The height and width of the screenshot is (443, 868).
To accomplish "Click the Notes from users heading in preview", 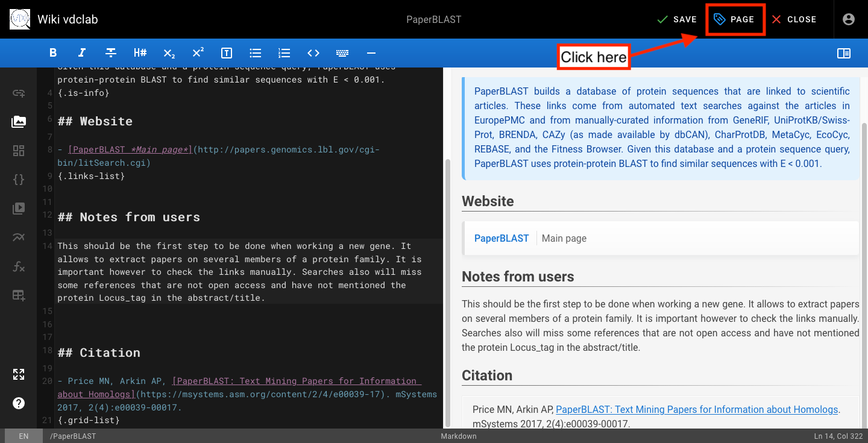I will pos(518,277).
